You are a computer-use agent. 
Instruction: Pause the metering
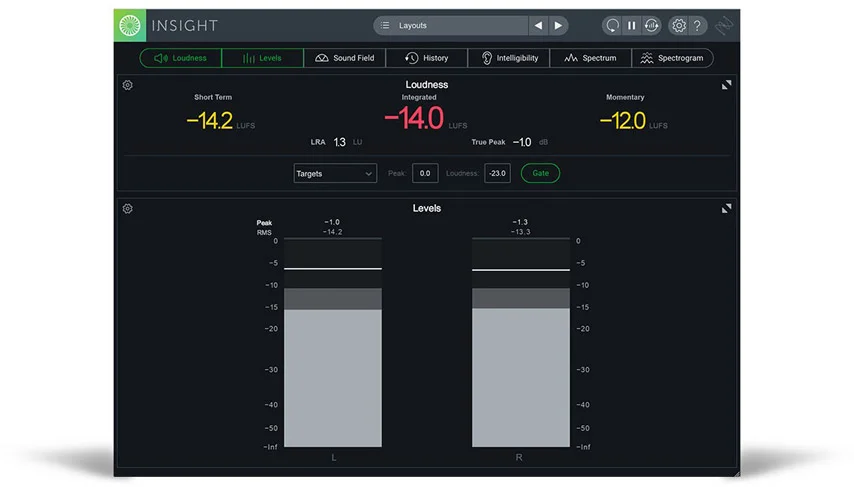click(632, 25)
